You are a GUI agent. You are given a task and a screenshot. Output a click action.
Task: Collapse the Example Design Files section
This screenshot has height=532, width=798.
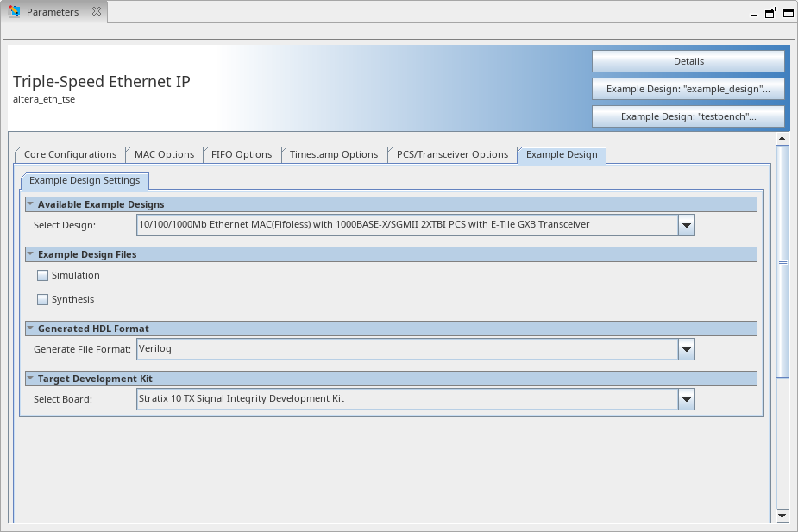click(x=30, y=253)
